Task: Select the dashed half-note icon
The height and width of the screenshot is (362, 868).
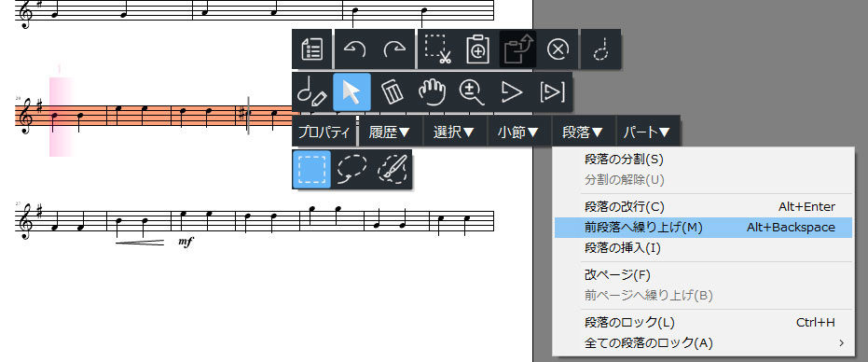Action: pos(600,49)
